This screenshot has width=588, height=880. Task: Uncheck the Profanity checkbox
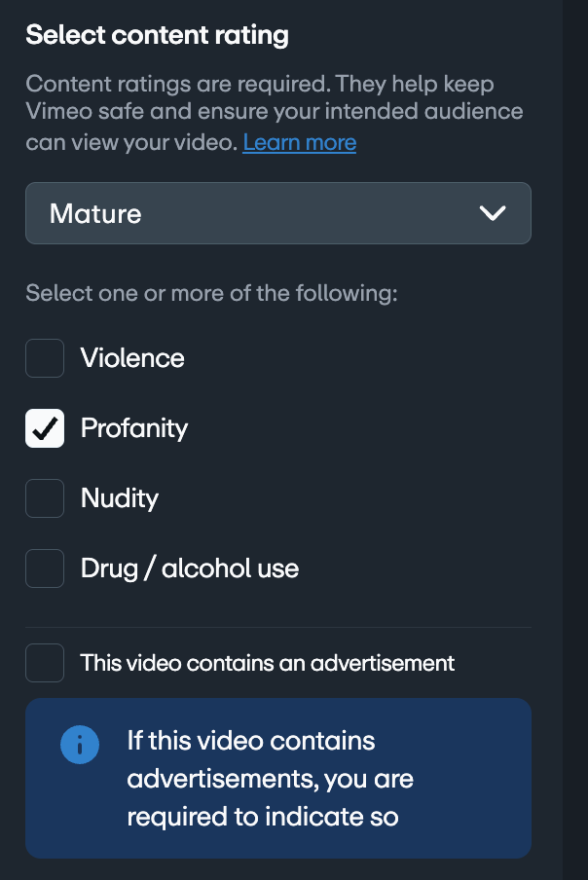[x=45, y=428]
